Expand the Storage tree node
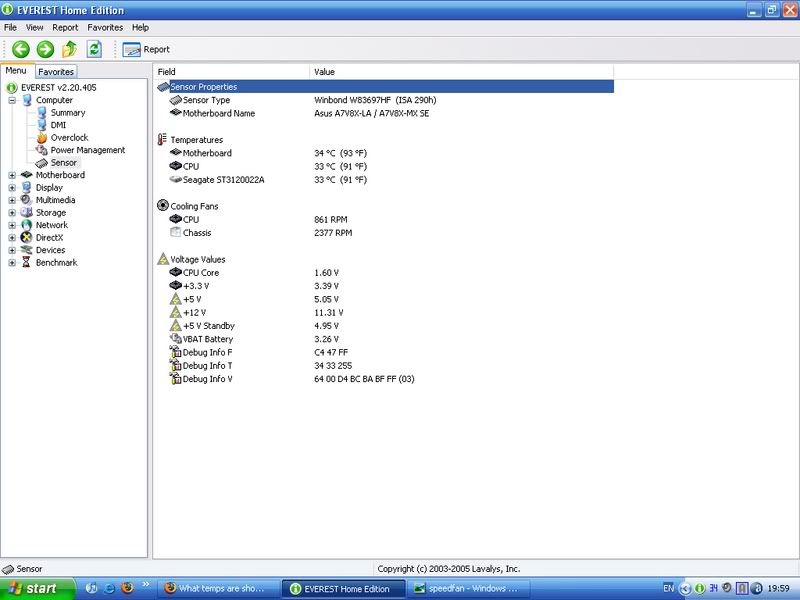 pos(12,213)
